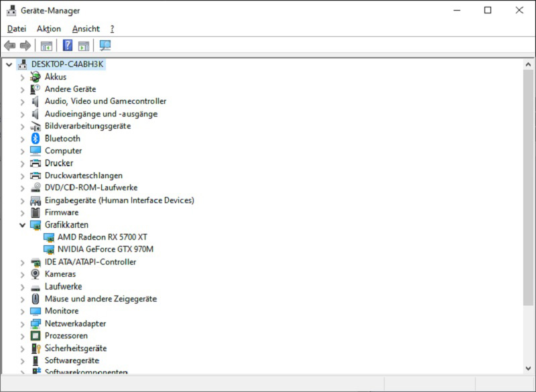Image resolution: width=536 pixels, height=392 pixels.
Task: Open the Aktion menu
Action: 49,29
